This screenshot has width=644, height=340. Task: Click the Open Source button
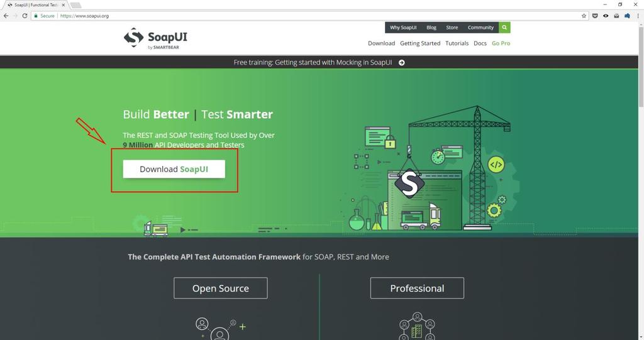pyautogui.click(x=221, y=288)
